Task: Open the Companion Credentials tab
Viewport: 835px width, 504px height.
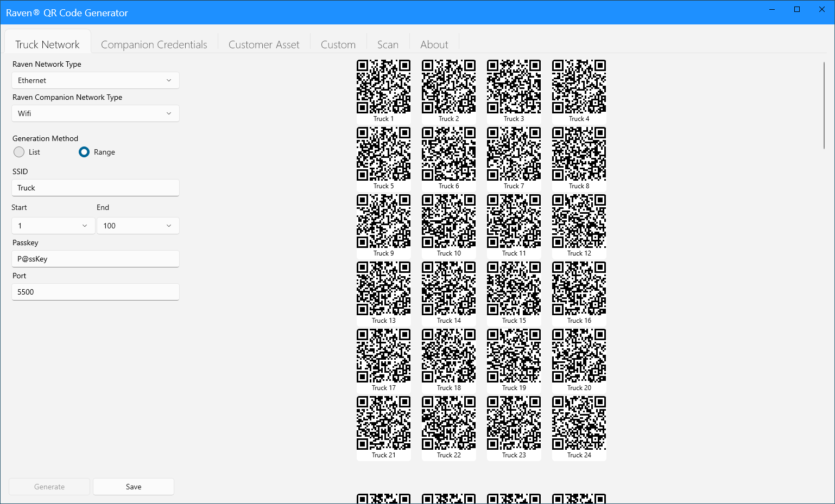Action: click(x=154, y=44)
